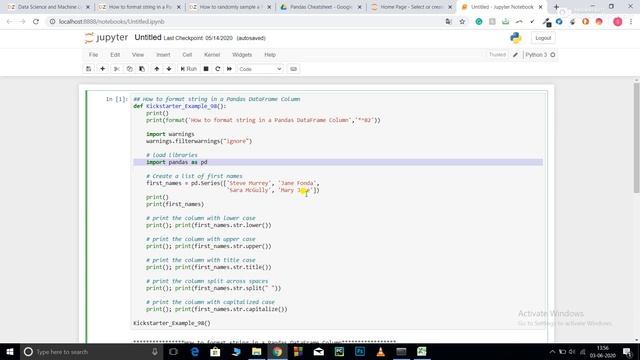Click the page vertical scrollbar
This screenshot has height=360, width=640.
pos(636,138)
